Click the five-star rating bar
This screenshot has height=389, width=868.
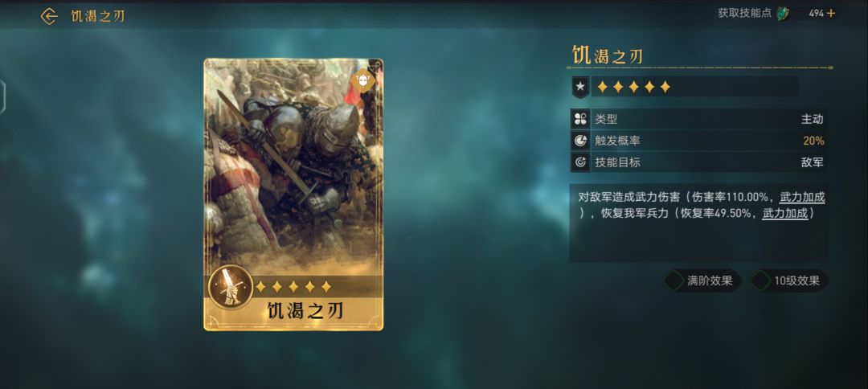click(x=694, y=87)
